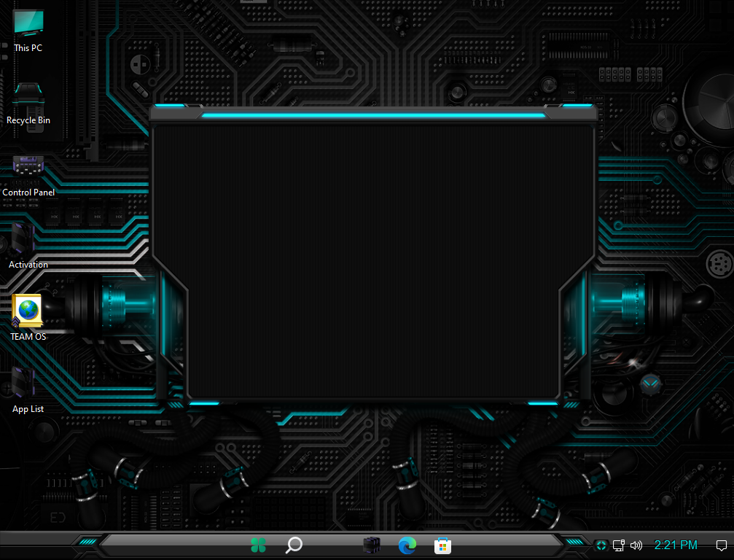Select the Control Panel desktop shortcut
The height and width of the screenshot is (560, 734).
pyautogui.click(x=28, y=166)
